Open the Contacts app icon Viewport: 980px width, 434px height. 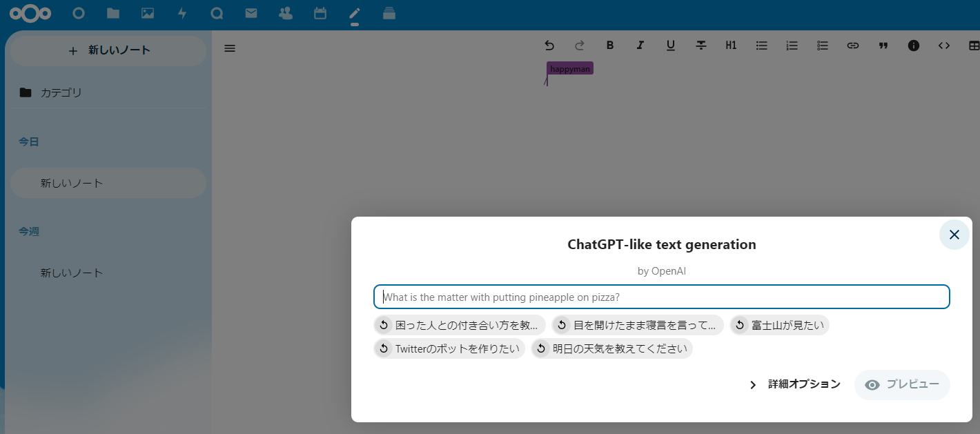click(286, 13)
